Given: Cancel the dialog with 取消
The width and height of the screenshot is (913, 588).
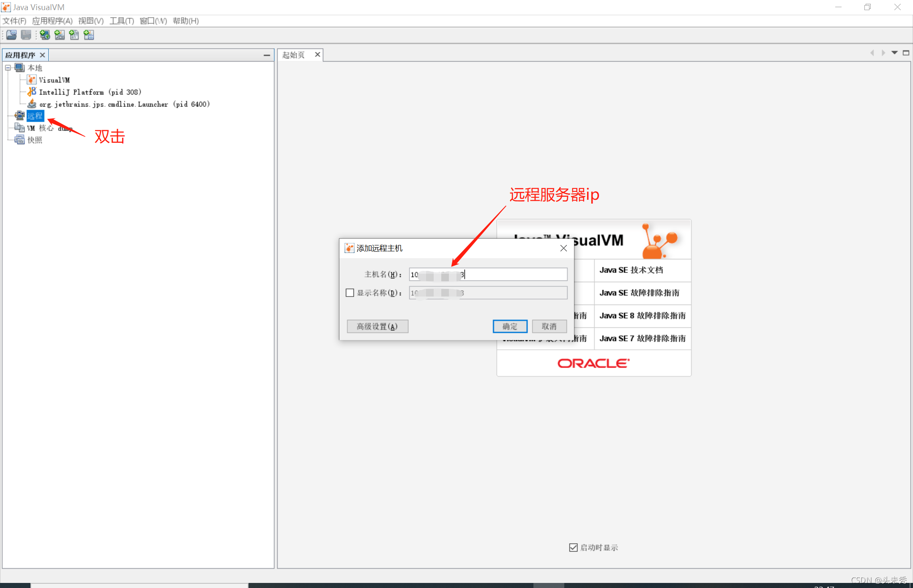Looking at the screenshot, I should tap(549, 327).
